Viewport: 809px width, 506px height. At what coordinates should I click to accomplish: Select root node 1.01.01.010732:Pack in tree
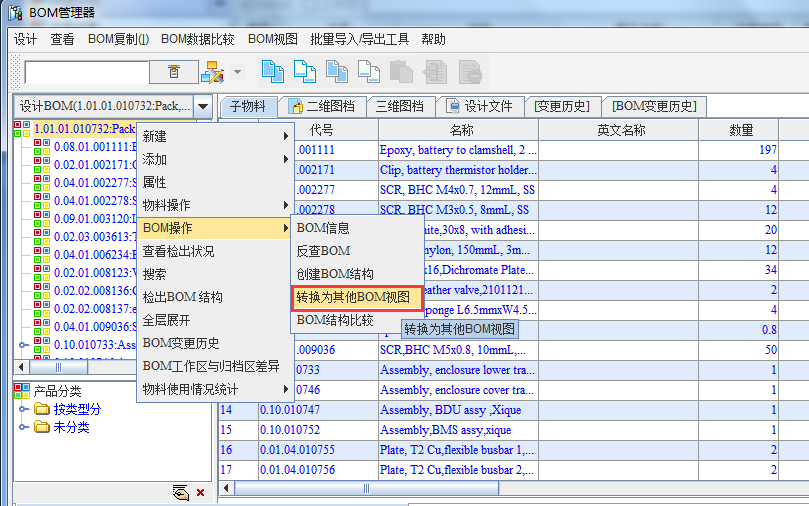(x=84, y=128)
